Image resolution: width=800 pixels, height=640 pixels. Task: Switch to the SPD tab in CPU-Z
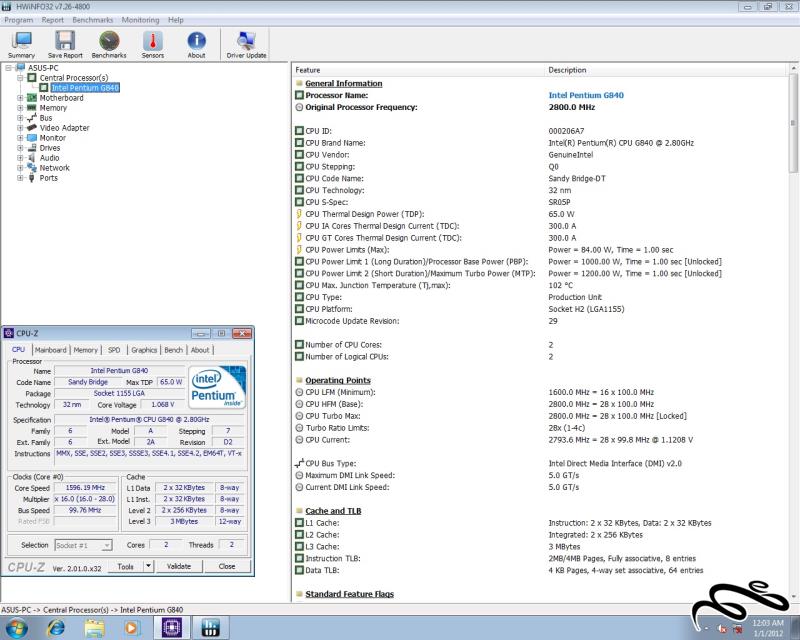[114, 350]
